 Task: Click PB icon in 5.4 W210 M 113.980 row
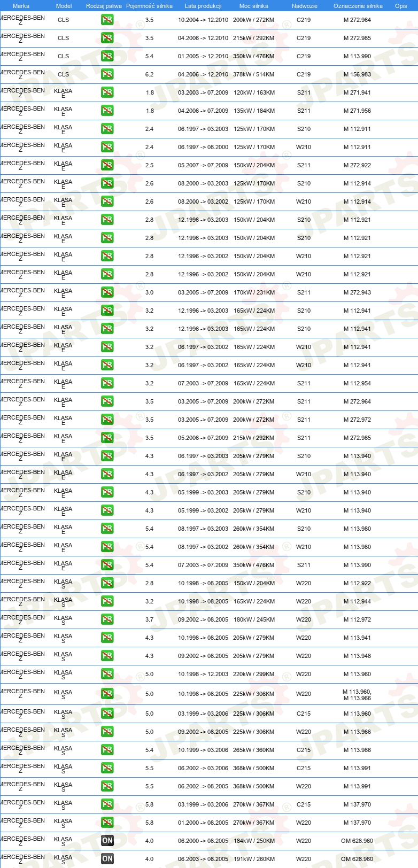coord(107,547)
